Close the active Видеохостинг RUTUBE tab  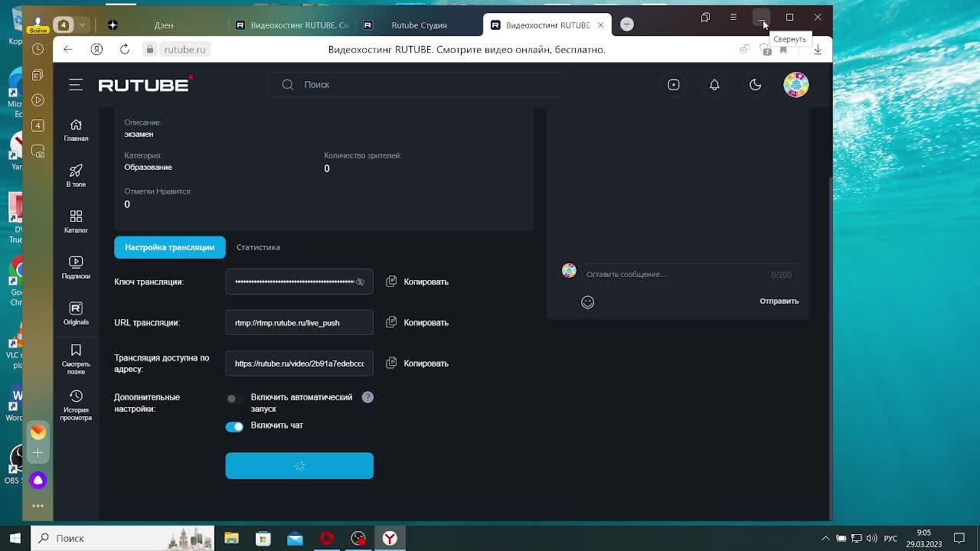(600, 25)
